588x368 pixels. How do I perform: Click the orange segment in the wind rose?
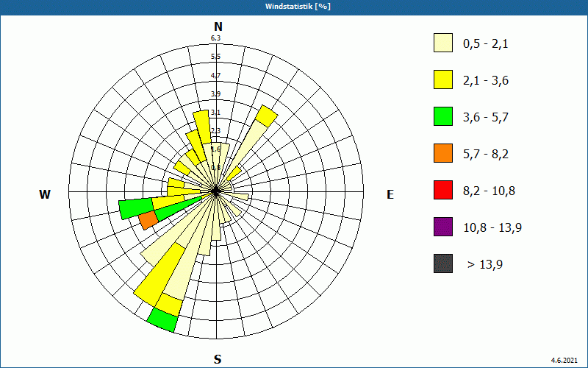pos(148,220)
